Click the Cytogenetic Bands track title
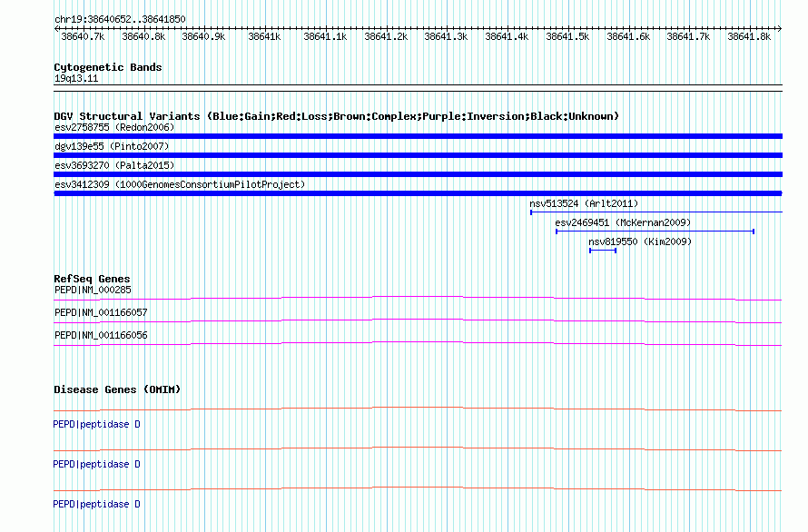The image size is (808, 532). (x=108, y=67)
